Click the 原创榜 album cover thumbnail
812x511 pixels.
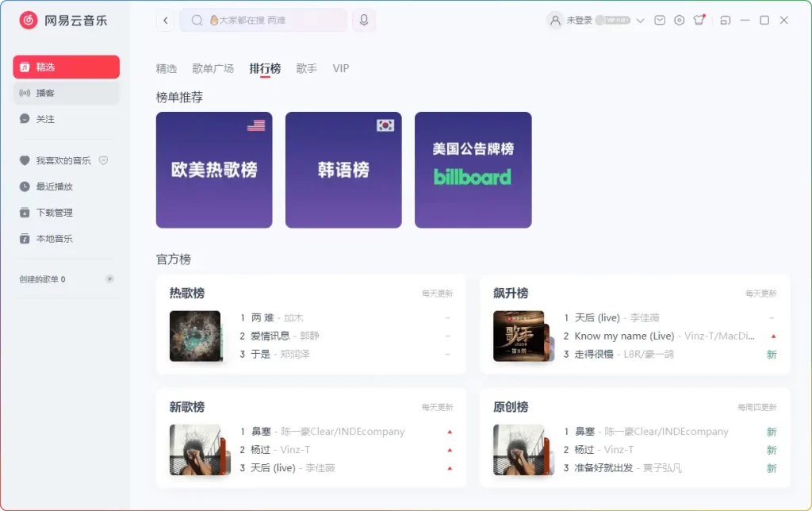point(519,450)
